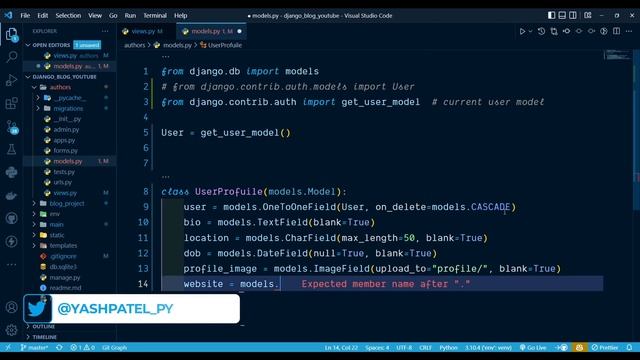
Task: Open more editor actions ellipsis
Action: click(629, 31)
